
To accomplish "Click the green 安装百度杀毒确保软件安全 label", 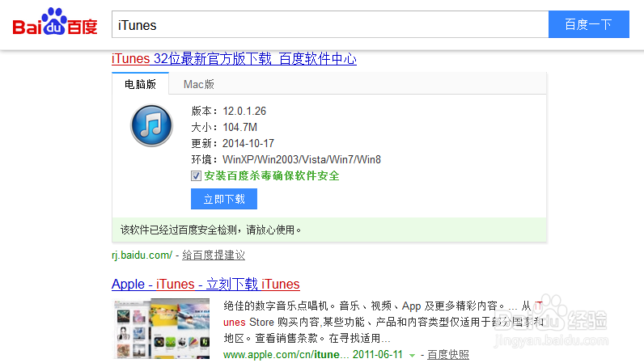I will (x=272, y=175).
